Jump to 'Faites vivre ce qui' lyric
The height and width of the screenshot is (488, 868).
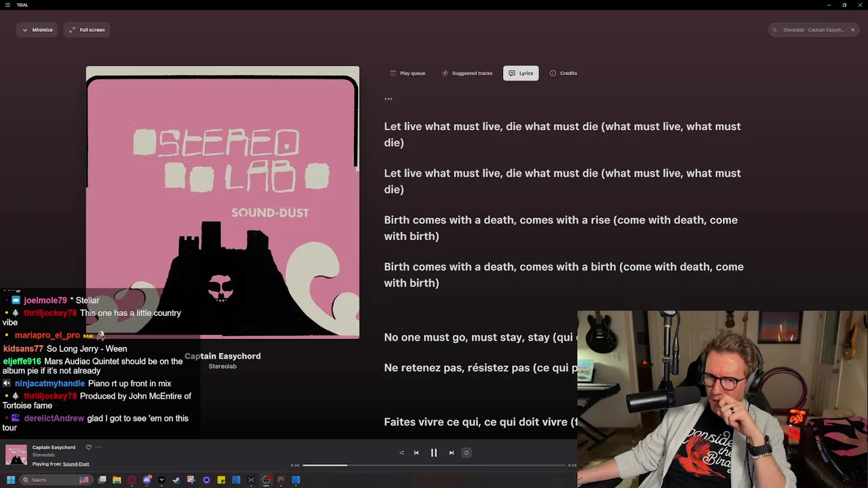(480, 422)
